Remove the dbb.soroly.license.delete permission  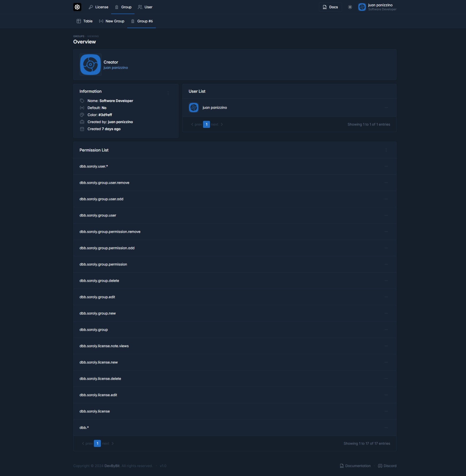(386, 379)
